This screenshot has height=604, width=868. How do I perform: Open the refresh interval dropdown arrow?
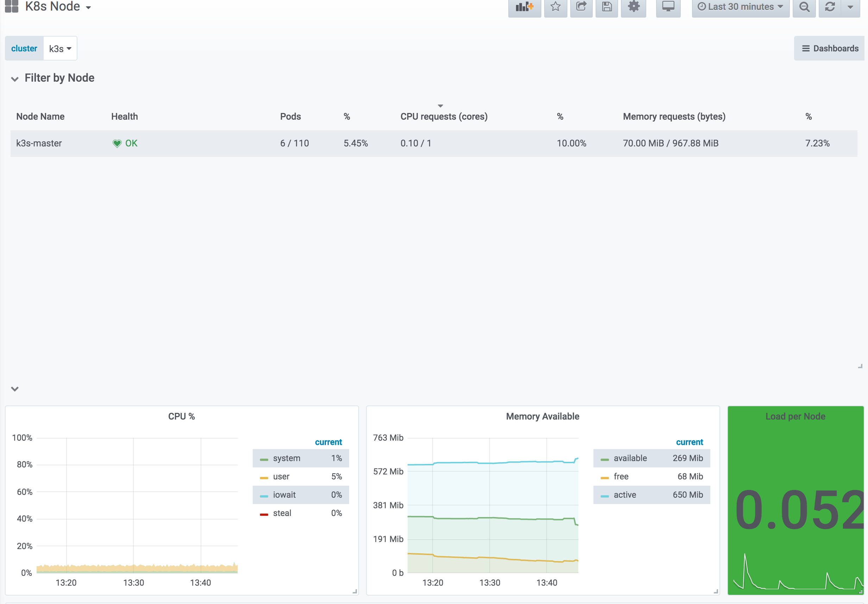click(x=850, y=7)
